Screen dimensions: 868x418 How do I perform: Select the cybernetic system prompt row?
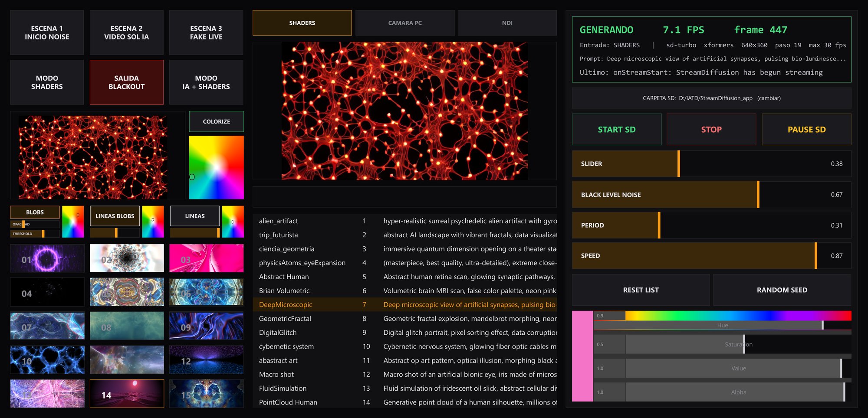tap(404, 346)
